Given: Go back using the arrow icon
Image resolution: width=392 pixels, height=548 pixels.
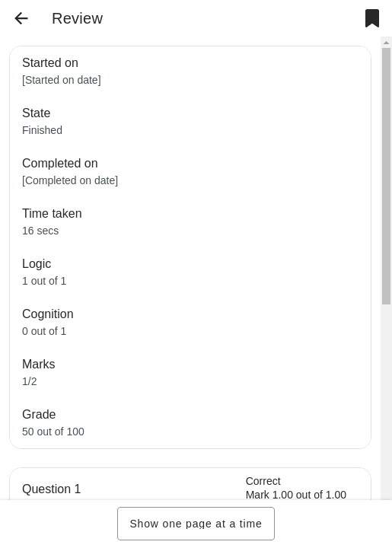Looking at the screenshot, I should 21,18.
